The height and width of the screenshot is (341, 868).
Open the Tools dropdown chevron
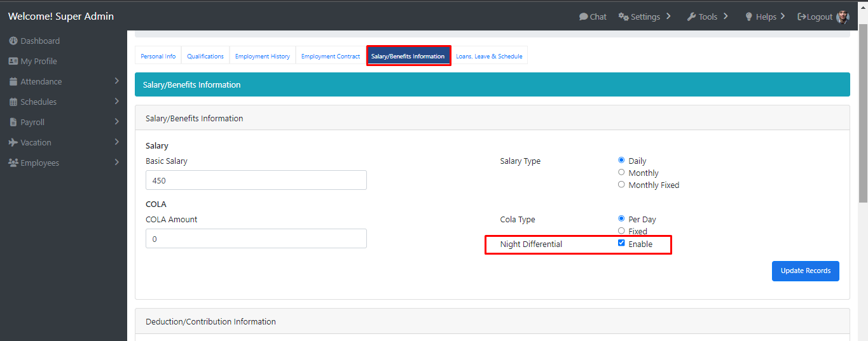(x=726, y=17)
